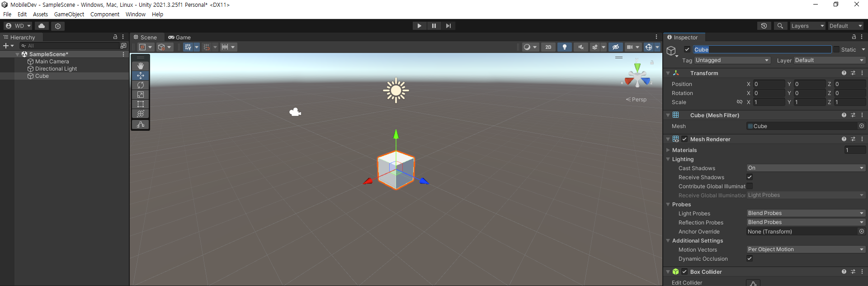Screen dimensions: 868x286
Task: Toggle scene lighting lightbulb icon
Action: click(x=565, y=47)
